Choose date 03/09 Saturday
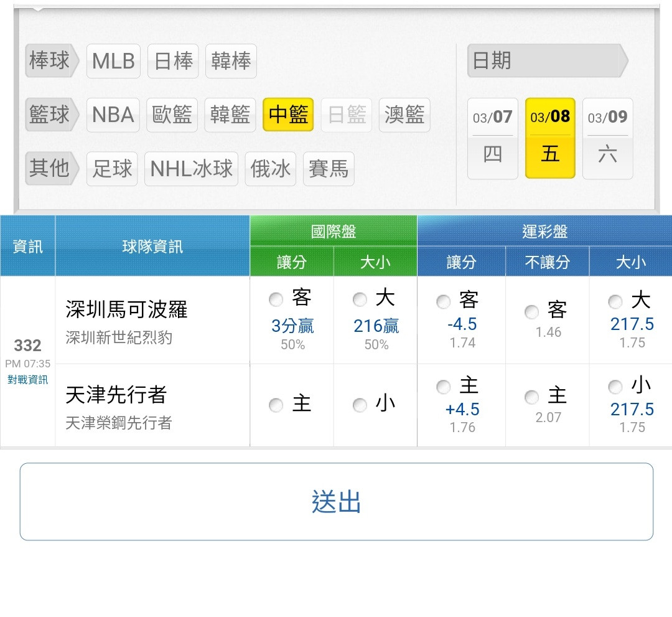Screen dimensions: 672x617 [608, 138]
